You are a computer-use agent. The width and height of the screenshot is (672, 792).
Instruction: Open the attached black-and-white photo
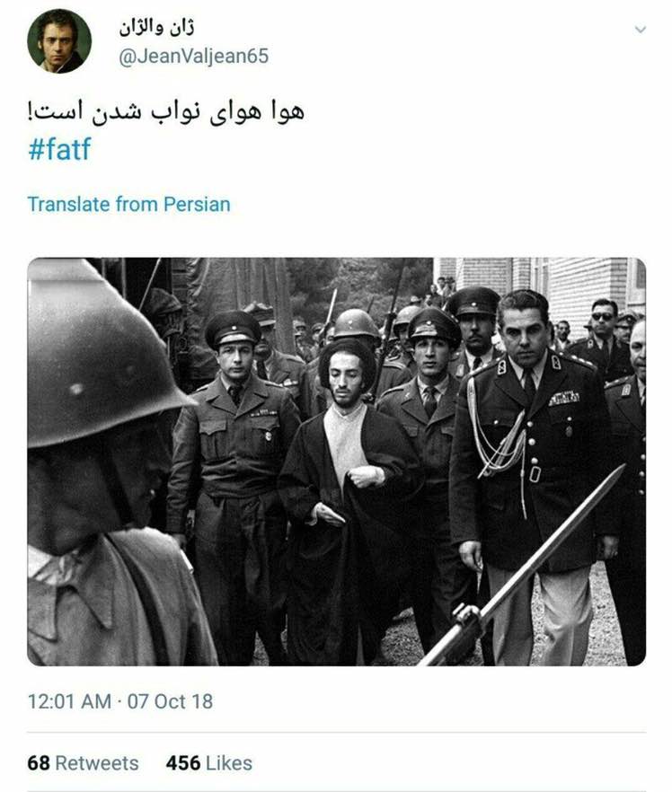[x=337, y=462]
